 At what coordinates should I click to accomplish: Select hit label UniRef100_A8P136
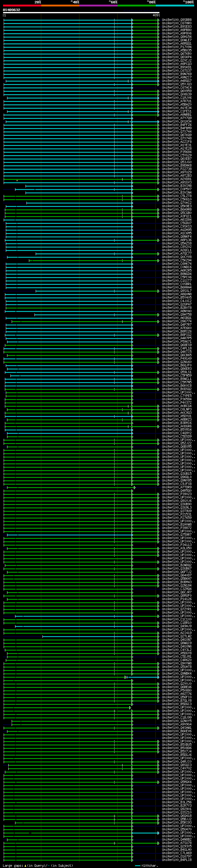(176, 240)
